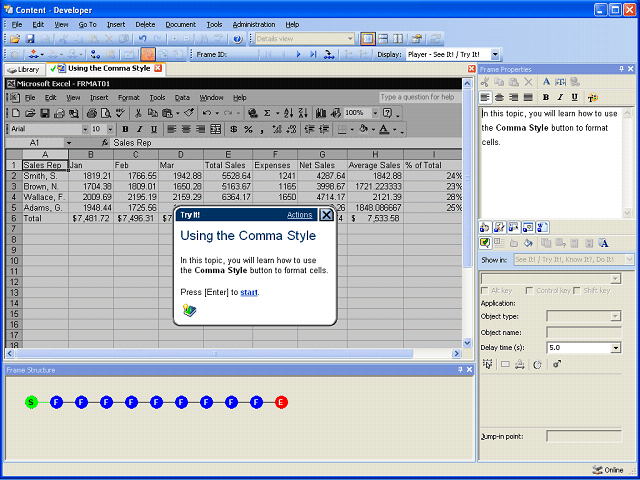Open Help via blue question mark icon
Screen dimensions: 640x480
point(238,39)
